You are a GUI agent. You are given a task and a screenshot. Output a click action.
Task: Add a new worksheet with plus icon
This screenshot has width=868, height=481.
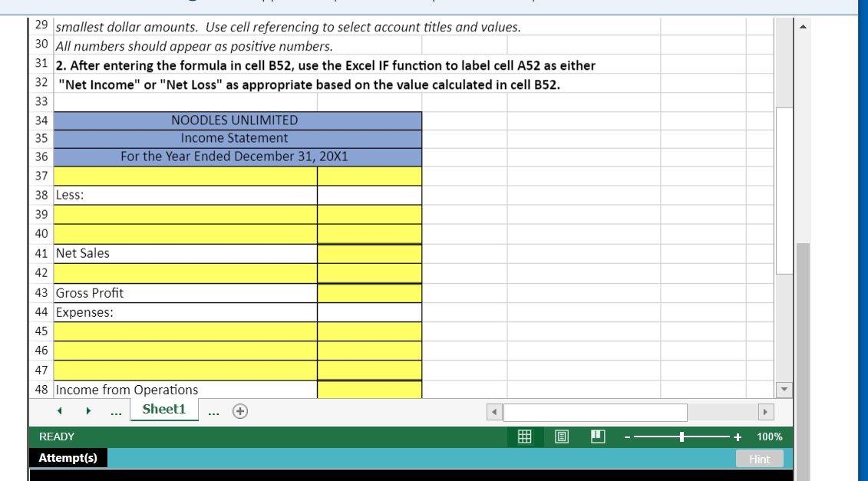(x=240, y=410)
